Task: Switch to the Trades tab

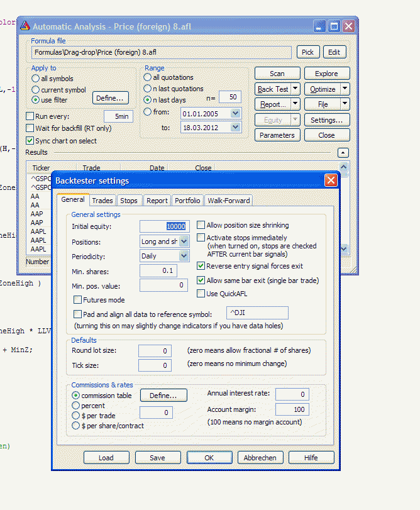Action: 102,201
